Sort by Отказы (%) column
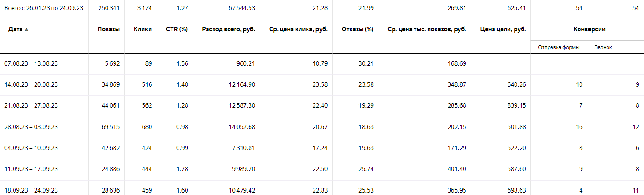This screenshot has width=644, height=195. [358, 29]
